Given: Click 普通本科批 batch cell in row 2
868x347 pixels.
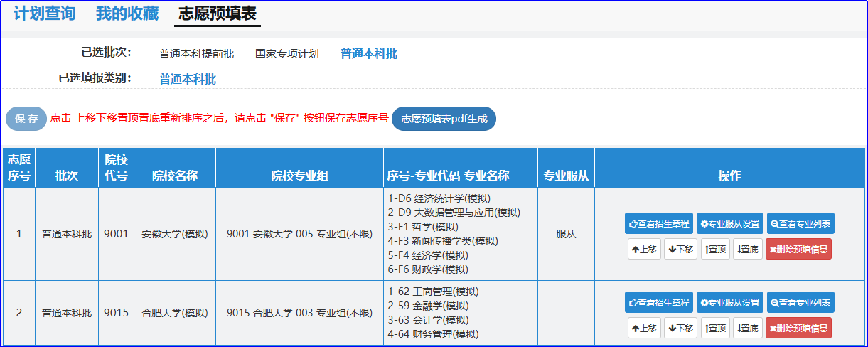Looking at the screenshot, I should 67,313.
